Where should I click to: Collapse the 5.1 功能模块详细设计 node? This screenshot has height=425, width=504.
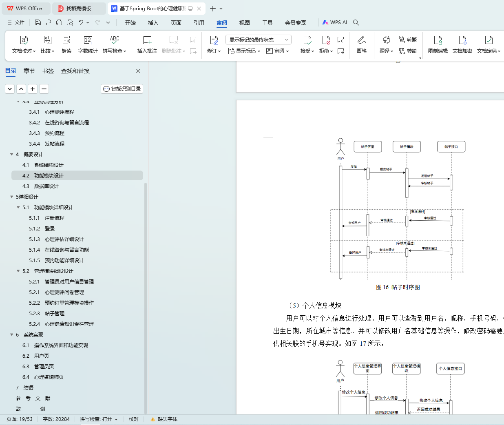click(18, 207)
